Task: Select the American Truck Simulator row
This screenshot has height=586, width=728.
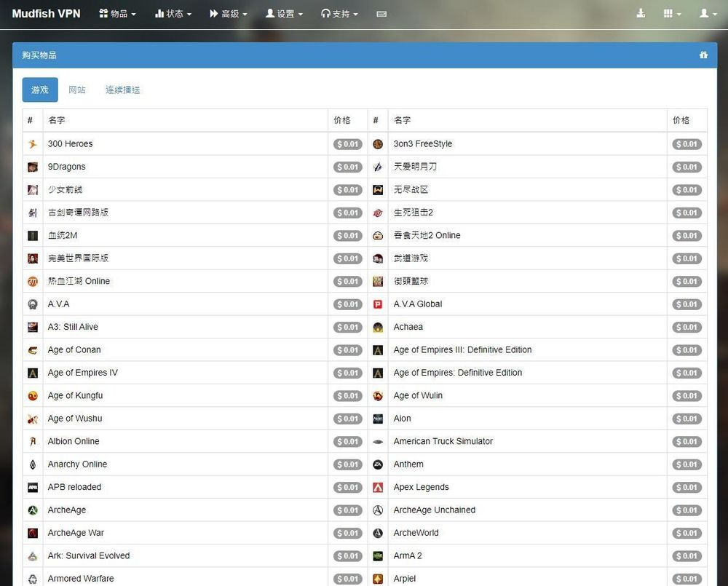Action: tap(443, 441)
